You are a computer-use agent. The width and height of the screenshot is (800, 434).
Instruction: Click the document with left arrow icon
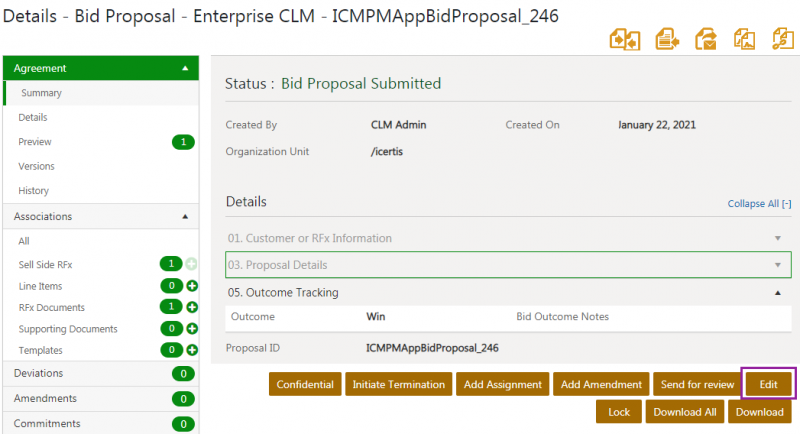click(666, 39)
